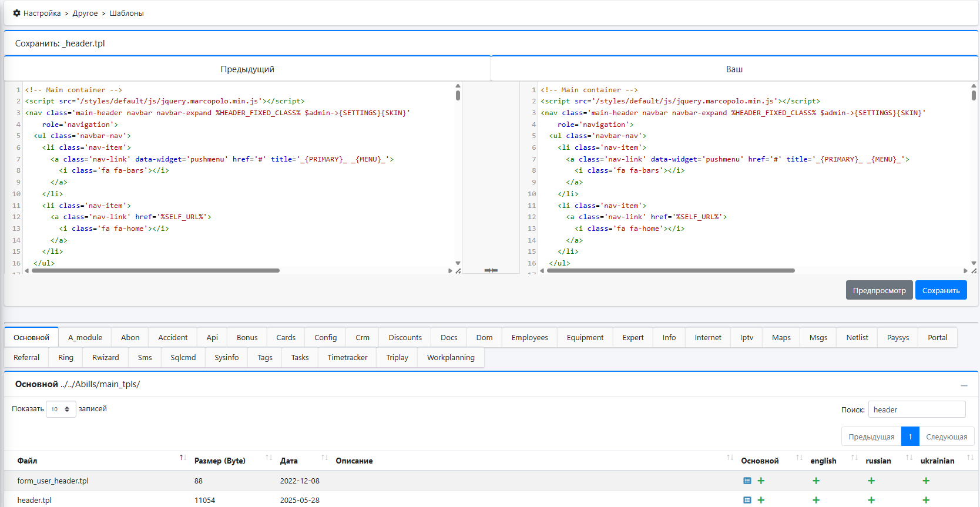Switch to the Crm tab
The height and width of the screenshot is (507, 980).
[x=363, y=337]
